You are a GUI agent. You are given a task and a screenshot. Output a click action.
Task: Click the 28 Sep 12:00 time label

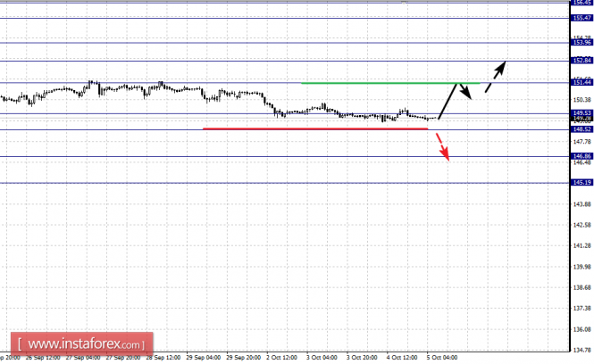(160, 357)
